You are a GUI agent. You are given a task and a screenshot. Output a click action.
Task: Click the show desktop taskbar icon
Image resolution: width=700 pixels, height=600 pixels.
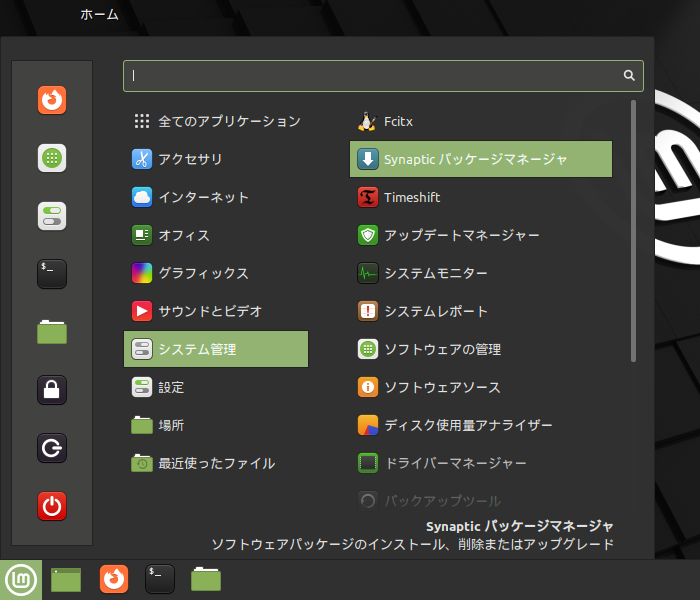pyautogui.click(x=66, y=580)
